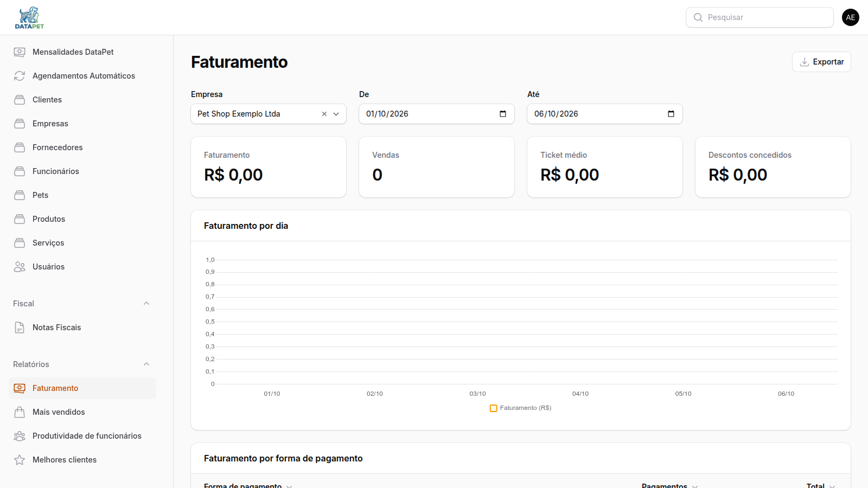Click the Empresas sidebar icon
The height and width of the screenshot is (488, 868).
[20, 124]
